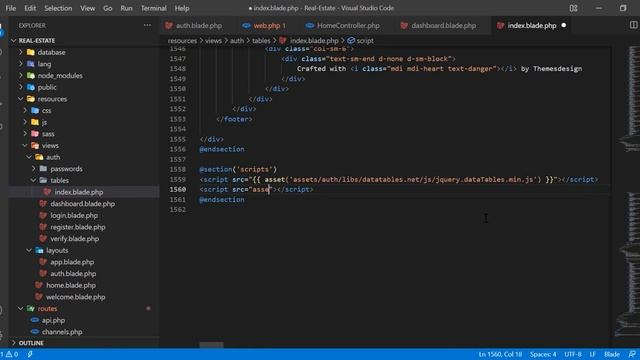This screenshot has height=360, width=640.
Task: Open dashboard.blade.php in the explorer
Action: pos(82,204)
